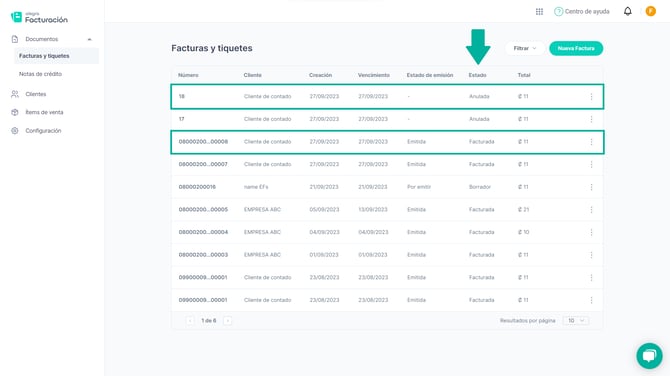Click the Estado de emisión column header

pyautogui.click(x=430, y=75)
